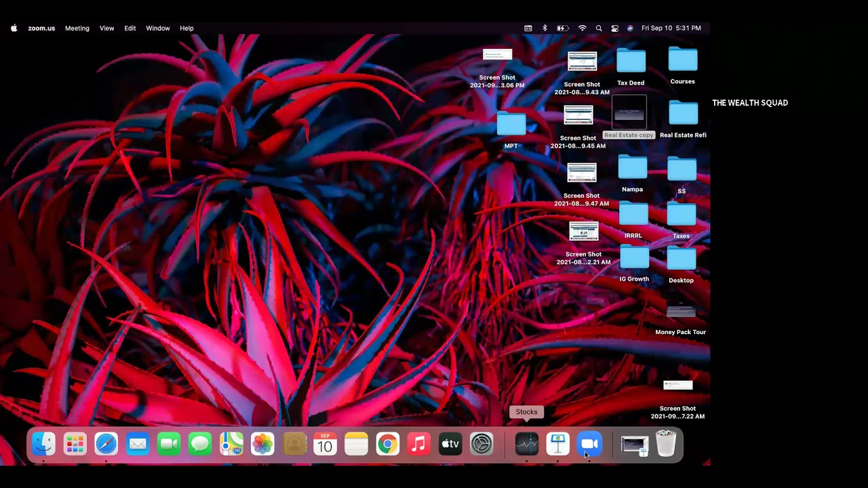Select the SS folder
The width and height of the screenshot is (868, 488).
682,176
